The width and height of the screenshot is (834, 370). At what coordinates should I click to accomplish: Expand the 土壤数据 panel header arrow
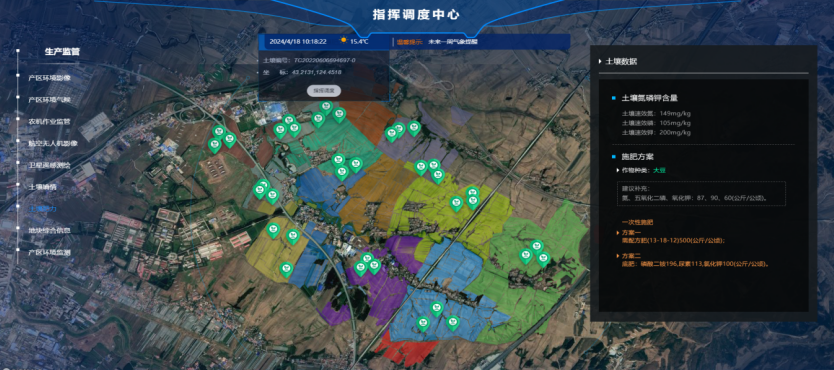click(601, 62)
